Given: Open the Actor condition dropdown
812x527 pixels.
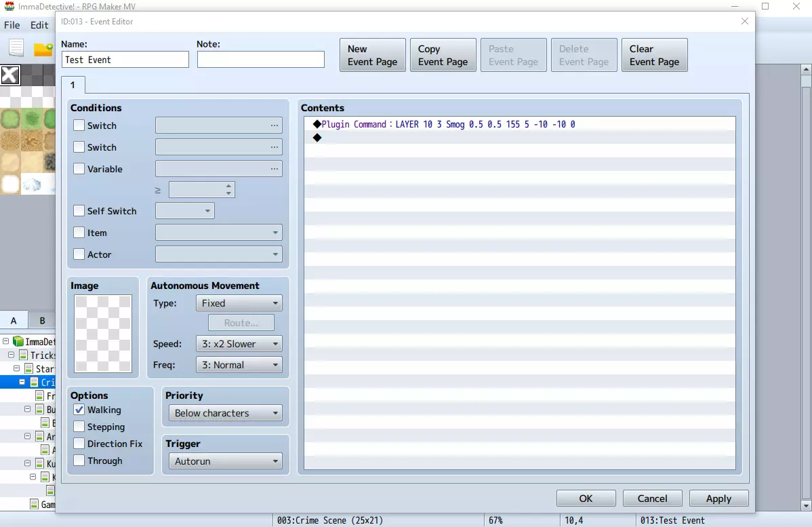Looking at the screenshot, I should point(218,254).
